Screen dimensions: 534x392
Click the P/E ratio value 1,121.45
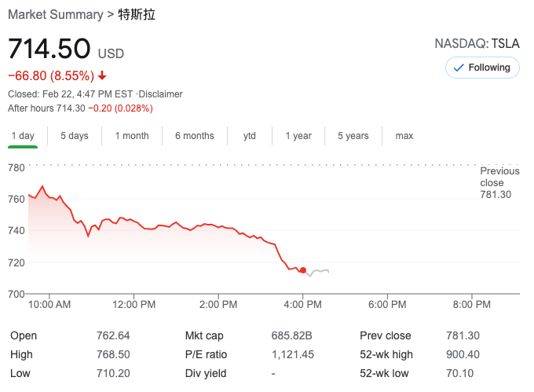pyautogui.click(x=294, y=354)
